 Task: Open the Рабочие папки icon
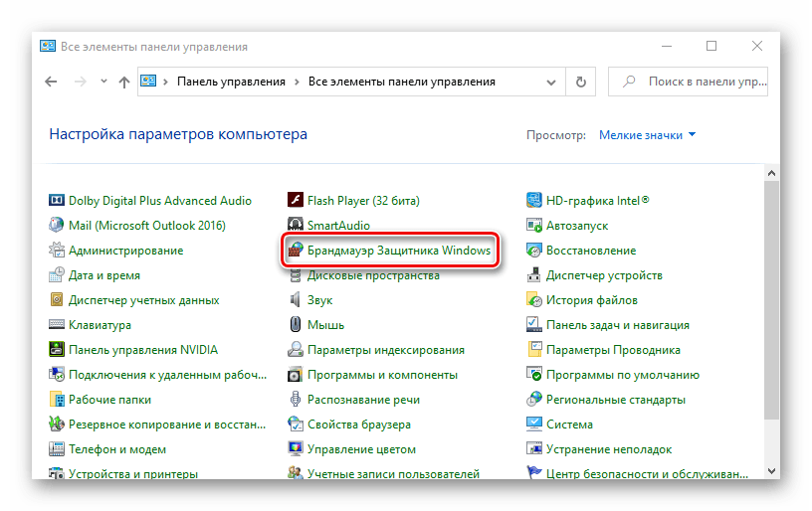tap(56, 399)
